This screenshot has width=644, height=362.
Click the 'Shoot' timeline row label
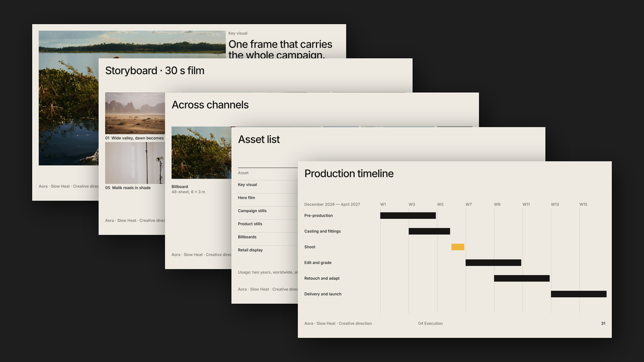310,247
